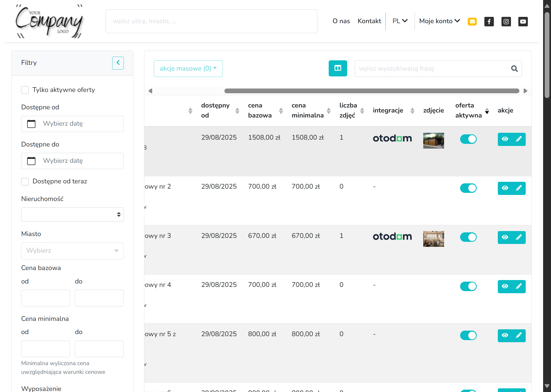
Task: Edit the offer priced 1508,00 zł (pencil icon)
Action: (519, 139)
